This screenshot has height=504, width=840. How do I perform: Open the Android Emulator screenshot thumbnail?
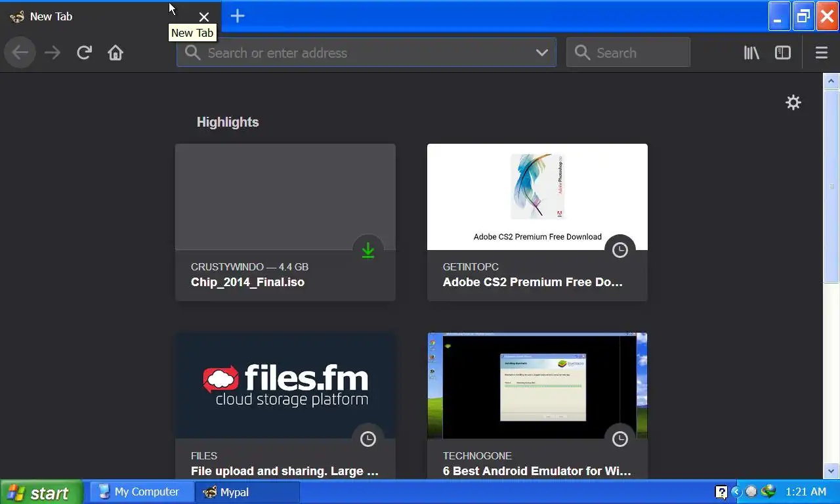pyautogui.click(x=537, y=386)
